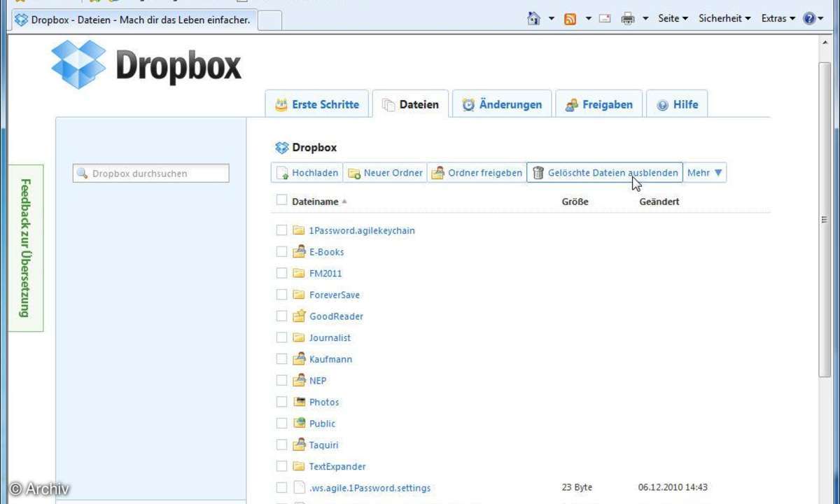Select the ForeverSave row checkbox
The image size is (840, 504).
pyautogui.click(x=281, y=295)
